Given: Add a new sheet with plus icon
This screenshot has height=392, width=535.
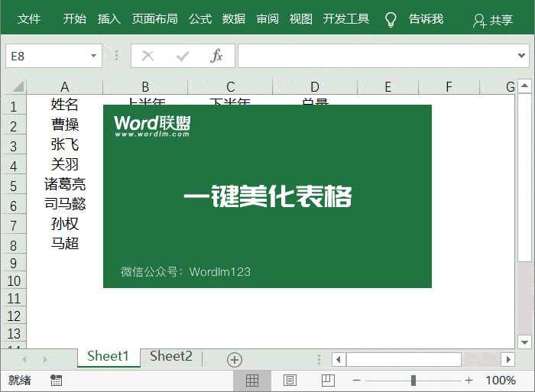Looking at the screenshot, I should point(235,359).
